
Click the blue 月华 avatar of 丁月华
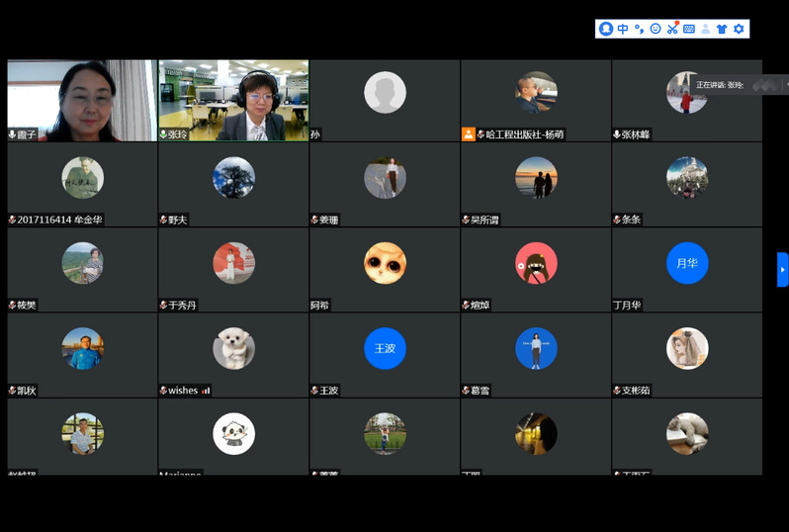(687, 263)
